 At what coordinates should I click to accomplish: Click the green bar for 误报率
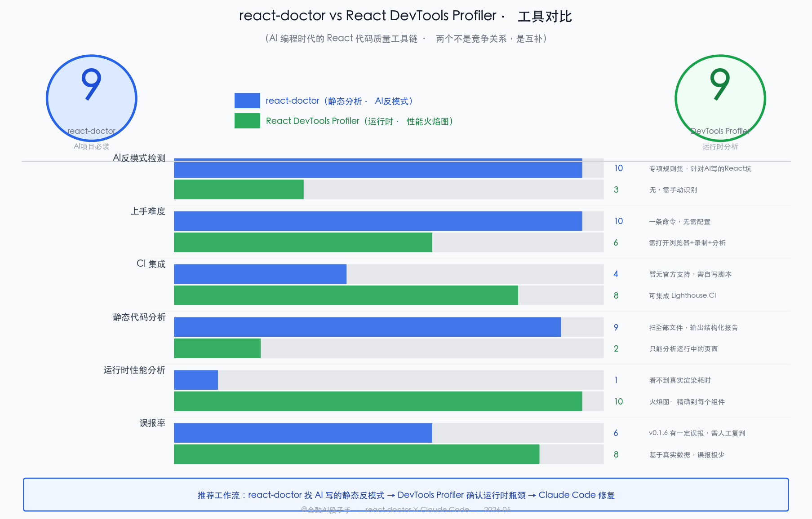[x=357, y=454]
